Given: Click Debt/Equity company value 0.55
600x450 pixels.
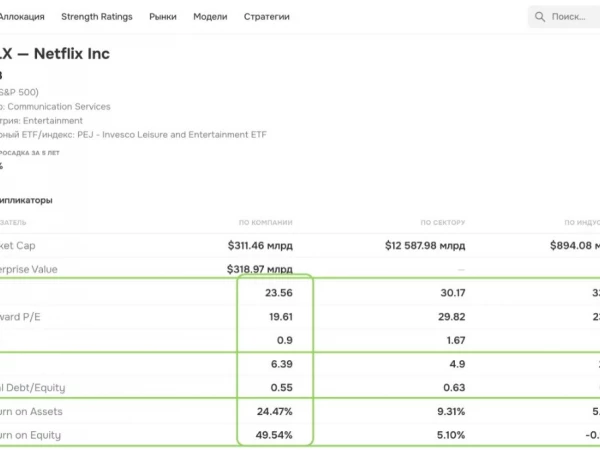Looking at the screenshot, I should (282, 388).
